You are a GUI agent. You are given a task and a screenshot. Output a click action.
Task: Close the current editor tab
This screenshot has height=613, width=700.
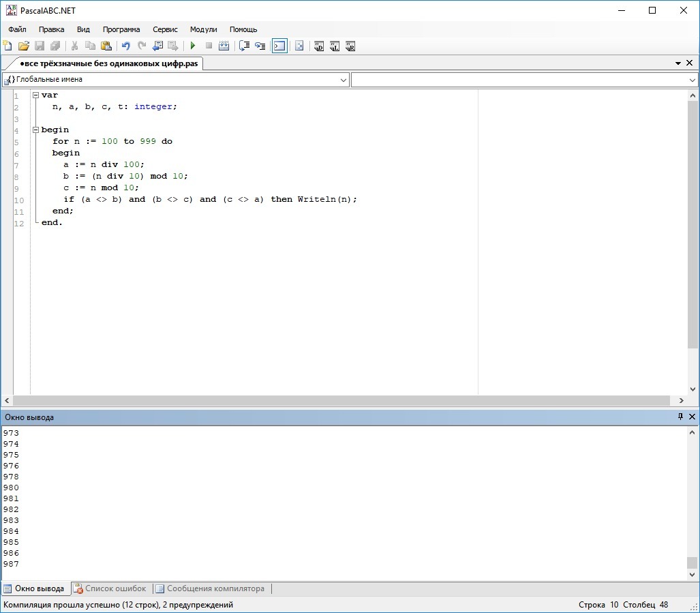tap(689, 63)
